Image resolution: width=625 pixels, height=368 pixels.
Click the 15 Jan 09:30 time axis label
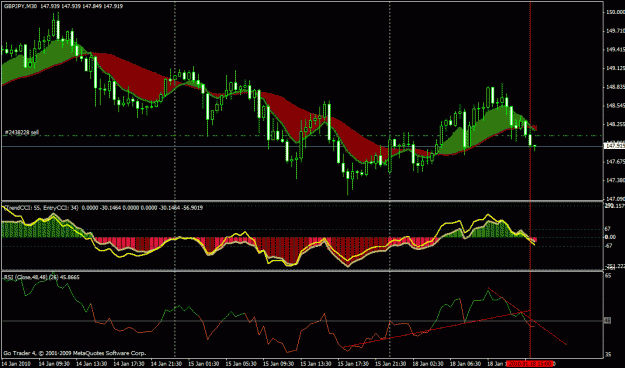point(279,364)
